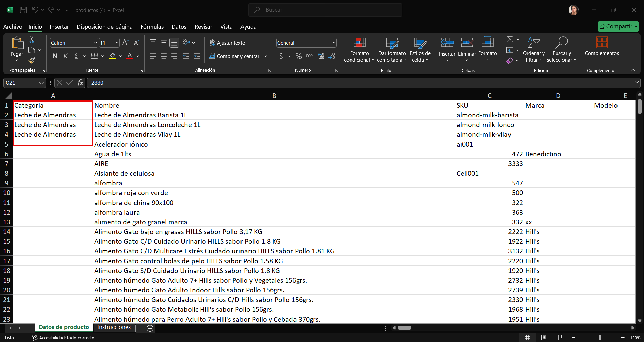Open Dar formato como tabla icon

pos(392,43)
